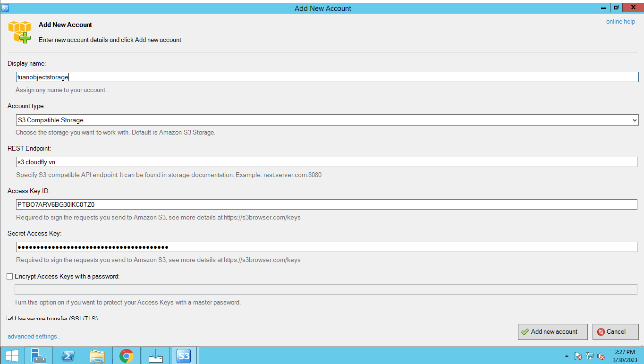
Task: Show hidden system tray icons
Action: 567,356
